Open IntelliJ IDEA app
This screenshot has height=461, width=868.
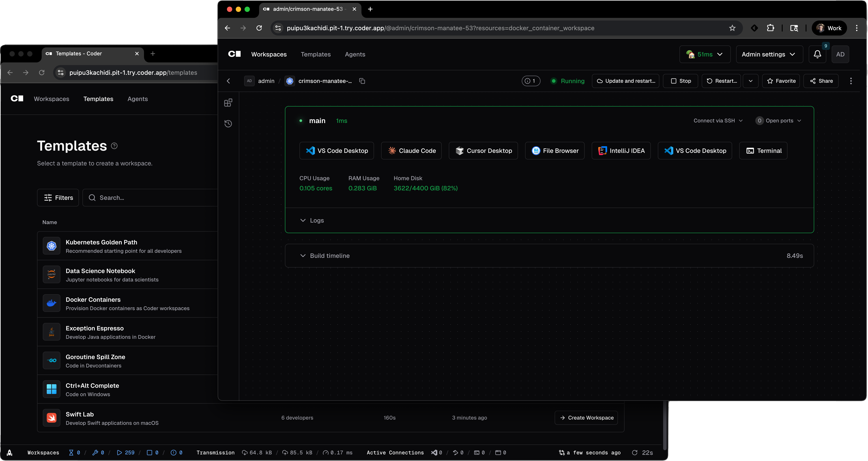click(x=621, y=151)
